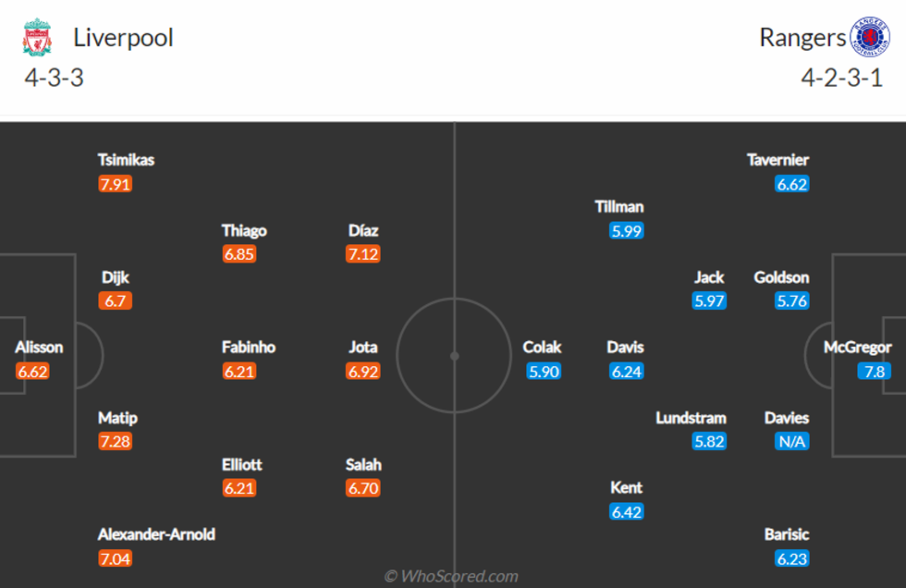Open the Rangers team name link

coord(802,38)
